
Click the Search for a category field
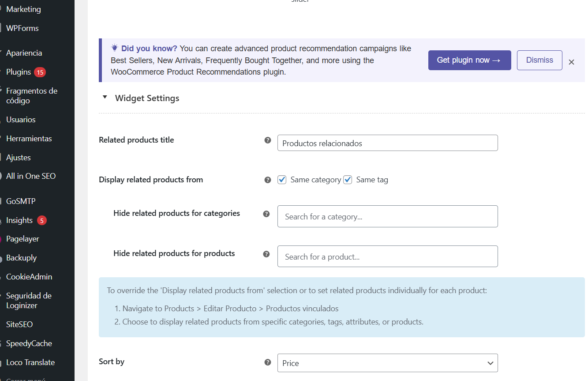click(387, 216)
